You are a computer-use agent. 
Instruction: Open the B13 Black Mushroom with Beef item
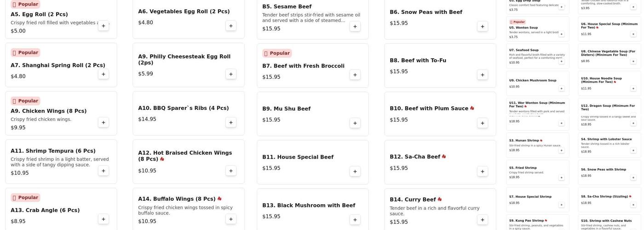(x=309, y=206)
